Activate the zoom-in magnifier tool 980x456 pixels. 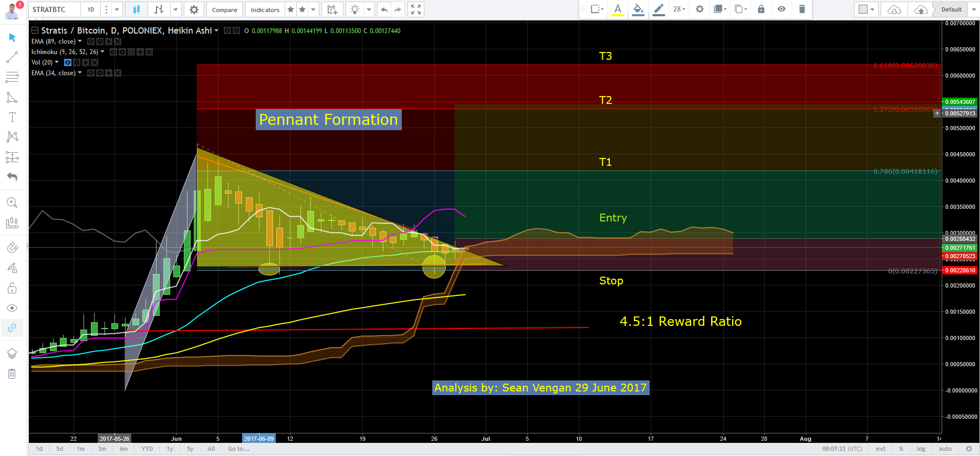tap(12, 203)
